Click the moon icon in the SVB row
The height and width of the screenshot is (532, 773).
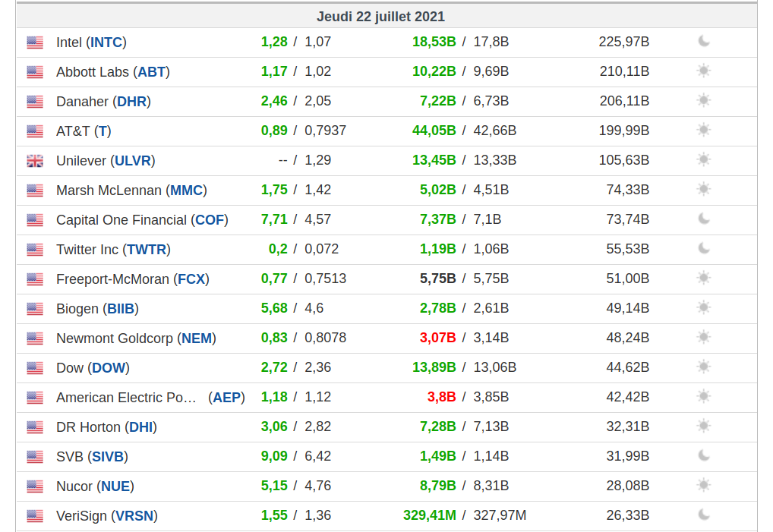pos(704,455)
